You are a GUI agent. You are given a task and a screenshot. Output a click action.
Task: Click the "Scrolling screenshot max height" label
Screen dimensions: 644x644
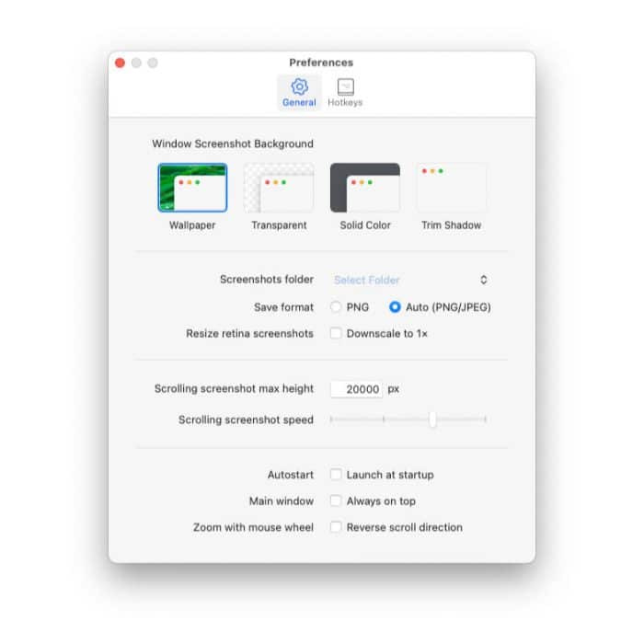[x=234, y=388]
